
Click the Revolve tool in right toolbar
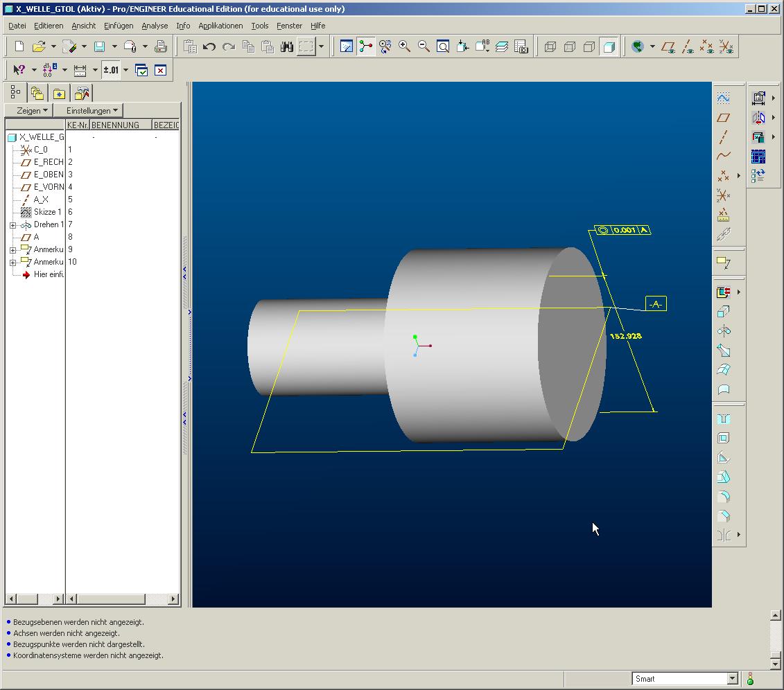[x=724, y=331]
